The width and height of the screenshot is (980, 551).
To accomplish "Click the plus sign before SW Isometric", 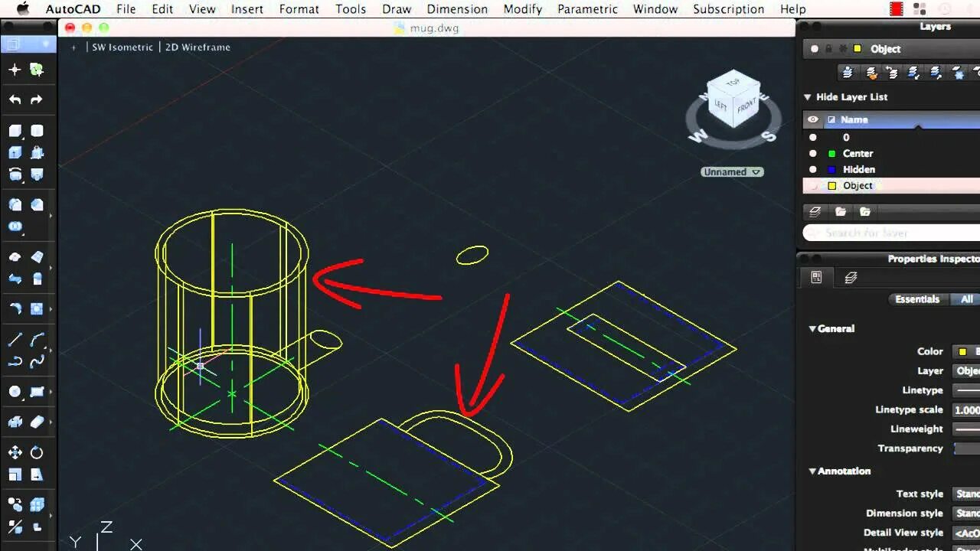I will (x=73, y=47).
